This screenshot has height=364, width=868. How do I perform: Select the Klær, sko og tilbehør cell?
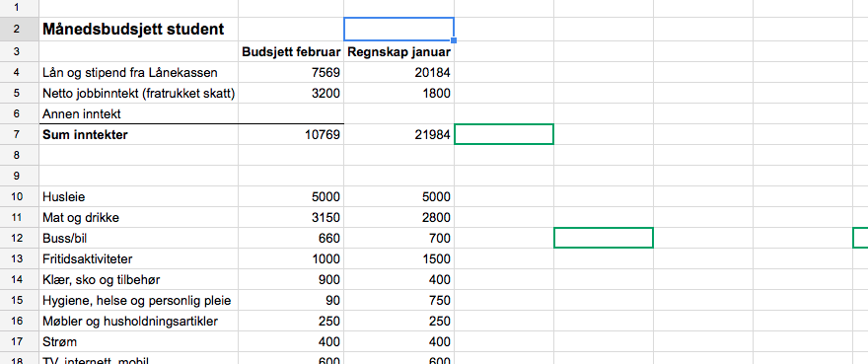(x=138, y=280)
